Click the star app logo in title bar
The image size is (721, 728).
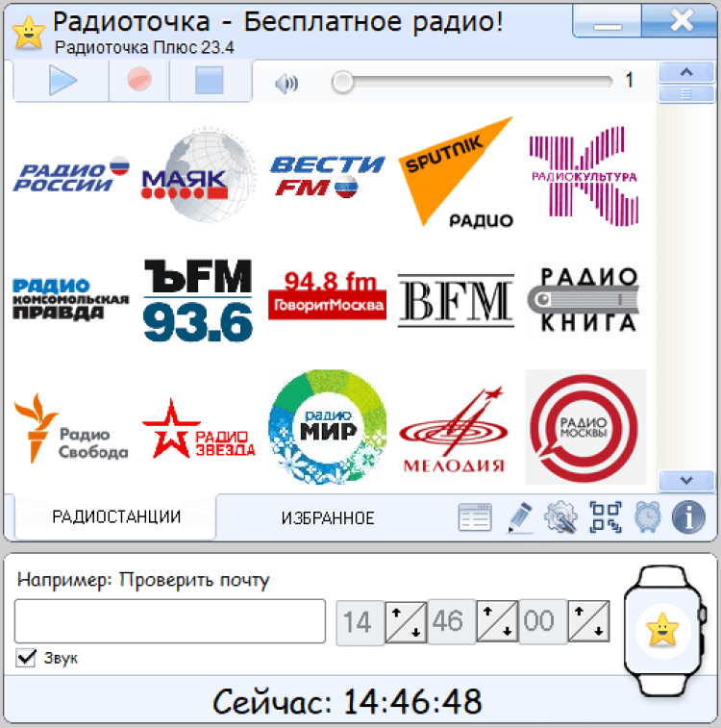pos(29,32)
